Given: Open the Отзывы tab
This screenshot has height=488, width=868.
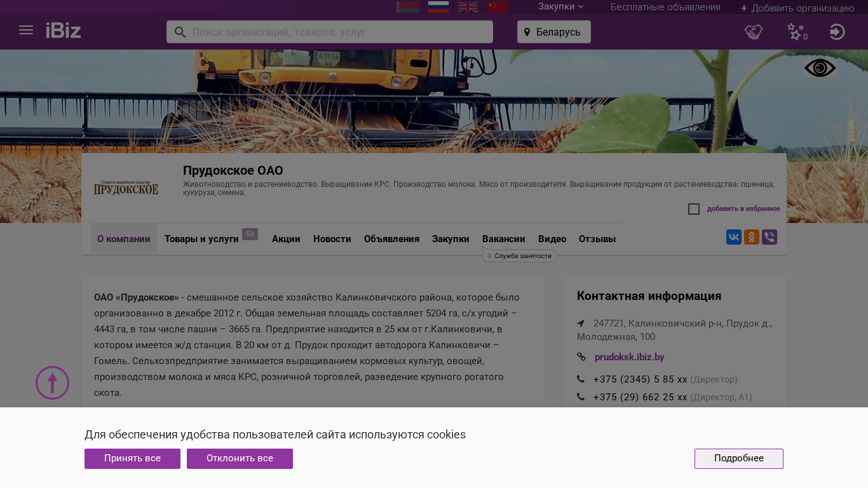Looking at the screenshot, I should (x=597, y=239).
